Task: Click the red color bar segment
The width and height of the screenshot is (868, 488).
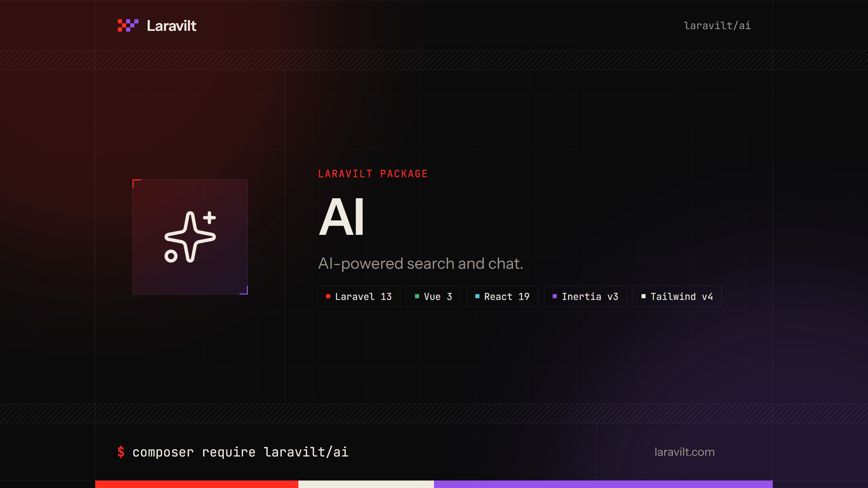Action: coord(197,484)
